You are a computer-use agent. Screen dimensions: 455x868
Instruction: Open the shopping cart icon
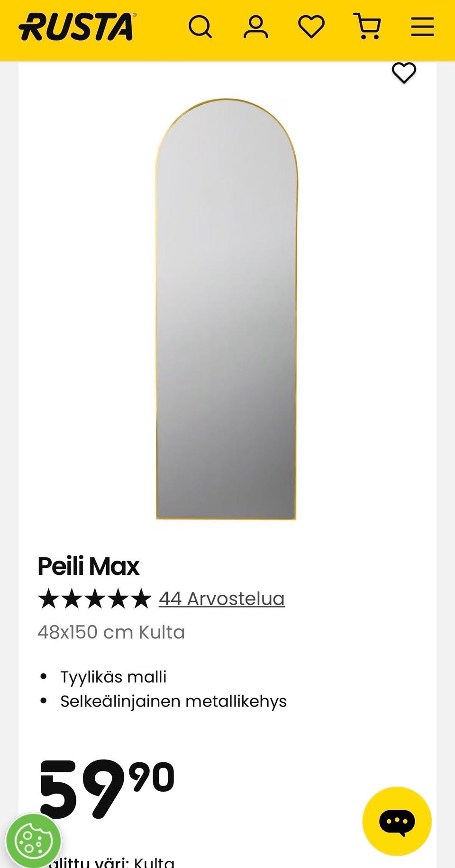click(x=367, y=27)
